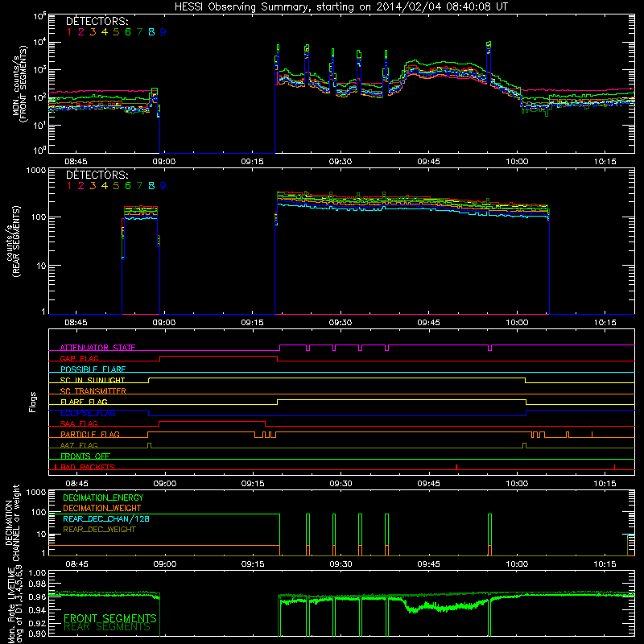Select the FLARE_FLAG label
The image size is (644, 644).
[x=84, y=402]
